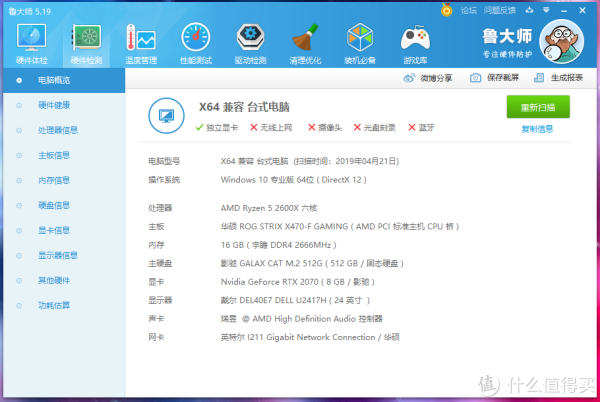Screen dimensions: 600x402
Task: Click the skin/upload icon in title bar
Action: point(529,10)
